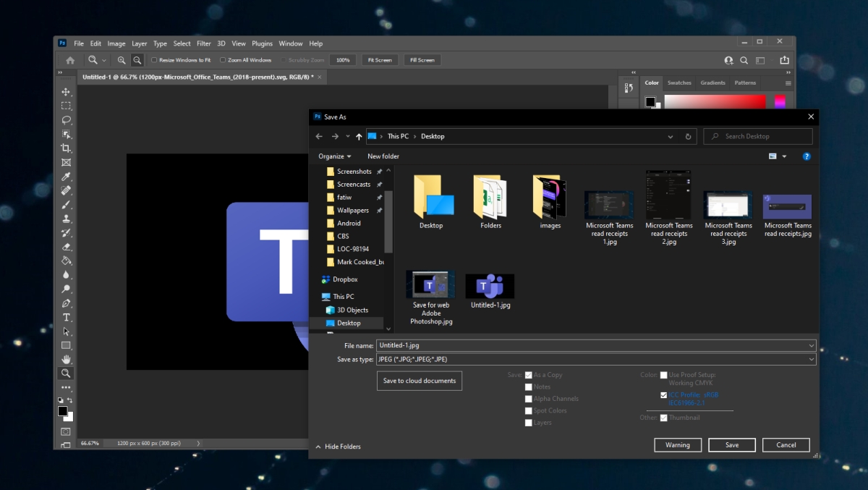Image resolution: width=868 pixels, height=490 pixels.
Task: Click the Save to cloud documents button
Action: pos(419,380)
